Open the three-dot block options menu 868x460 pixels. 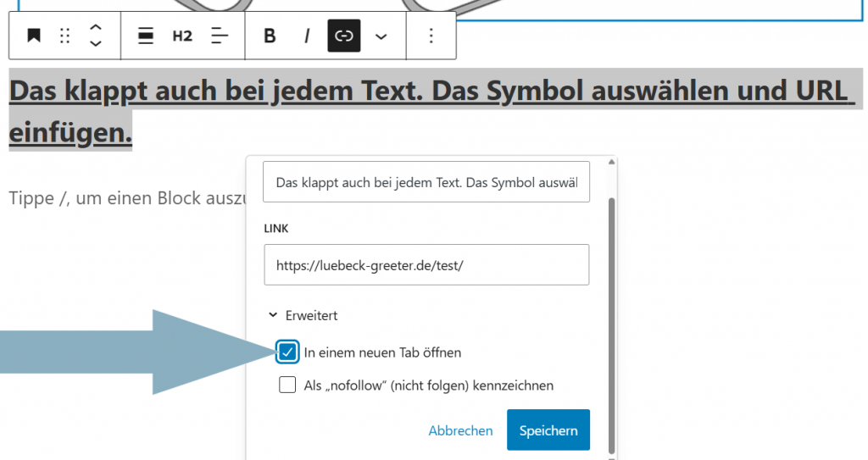point(431,36)
